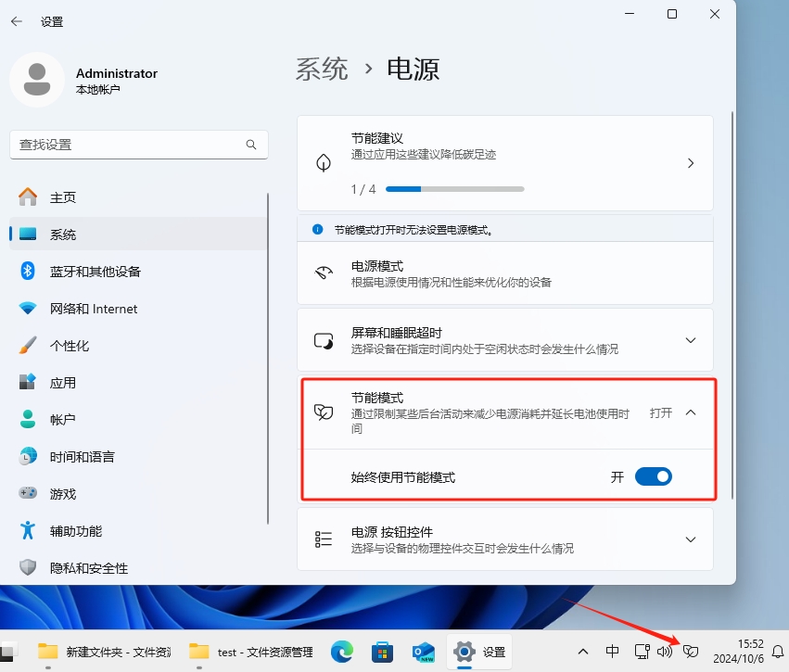Click the 设置 taskbar button
Image resolution: width=789 pixels, height=672 pixels.
click(479, 652)
